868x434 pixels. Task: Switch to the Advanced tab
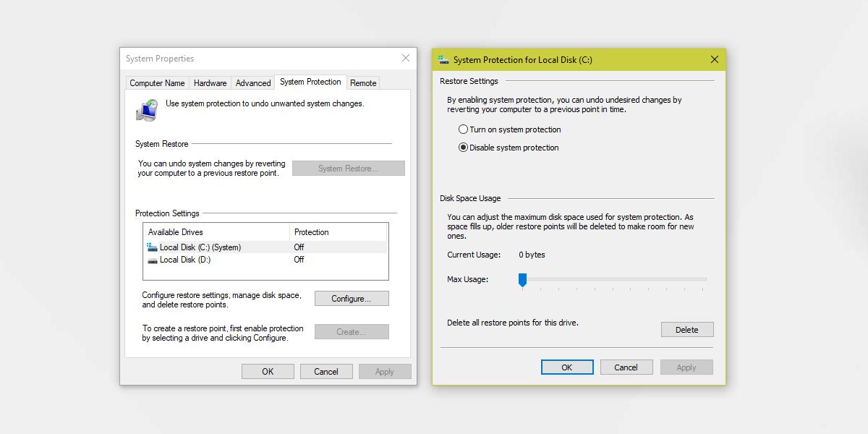point(253,82)
